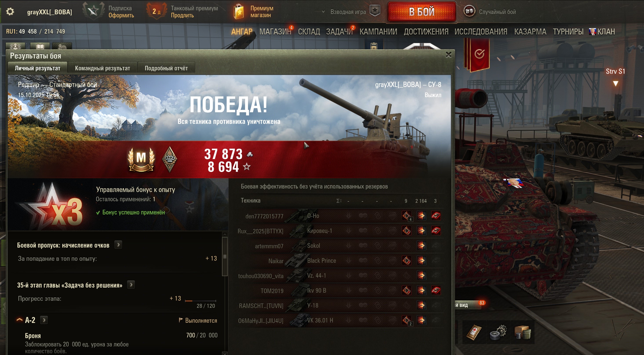Expand Battle Pass points details chevron
The width and height of the screenshot is (644, 355).
[118, 245]
